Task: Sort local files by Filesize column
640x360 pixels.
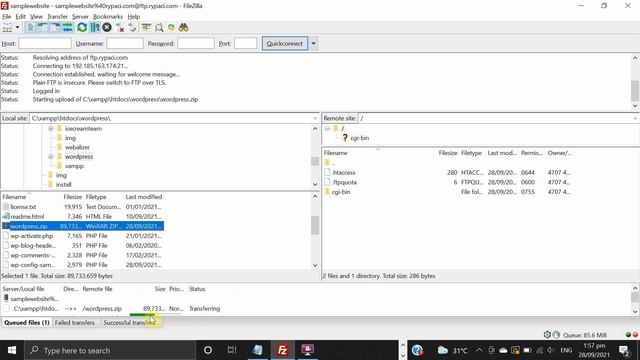Action: pos(72,197)
